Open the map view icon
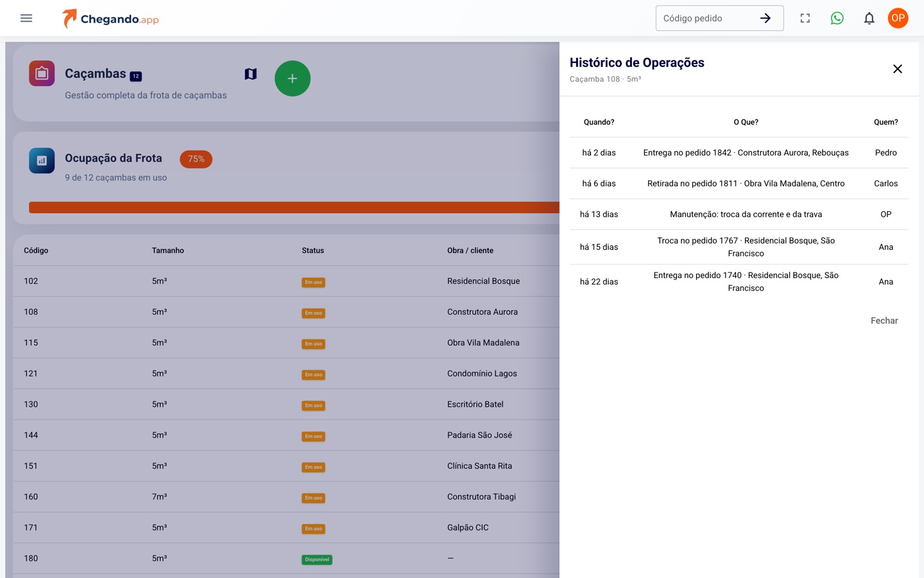The width and height of the screenshot is (924, 578). click(x=251, y=74)
